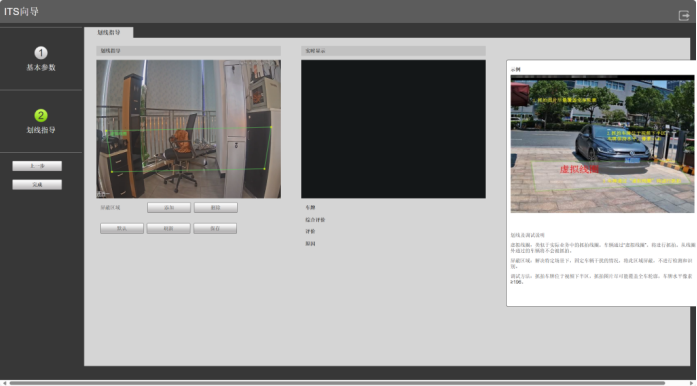This screenshot has width=697, height=386.
Task: Click the 示例 car example image
Action: 602,144
